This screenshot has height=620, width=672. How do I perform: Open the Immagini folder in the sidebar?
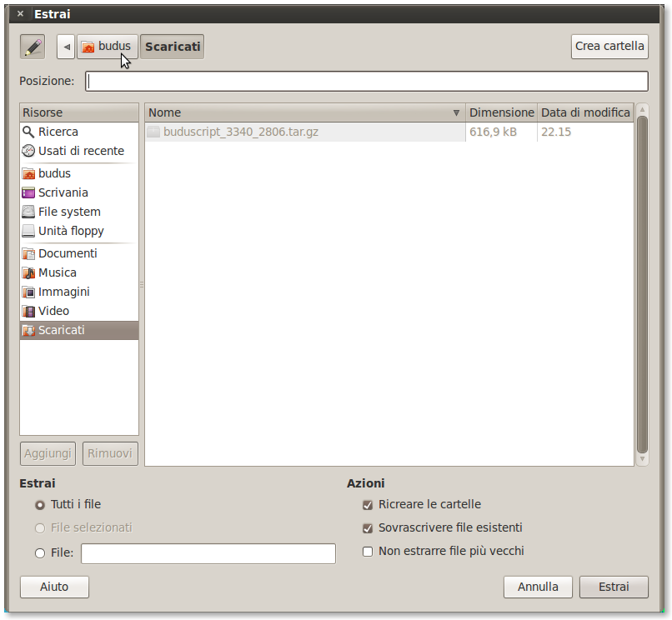pyautogui.click(x=63, y=291)
